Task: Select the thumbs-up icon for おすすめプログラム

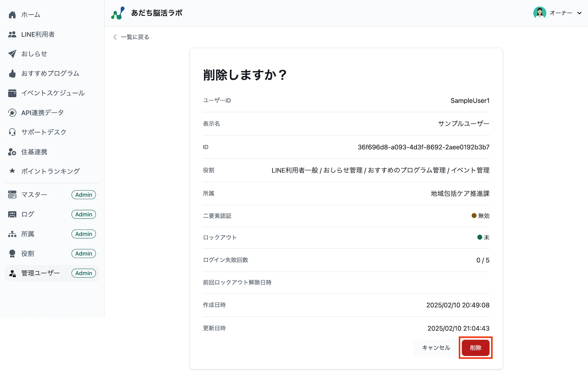Action: pos(12,73)
